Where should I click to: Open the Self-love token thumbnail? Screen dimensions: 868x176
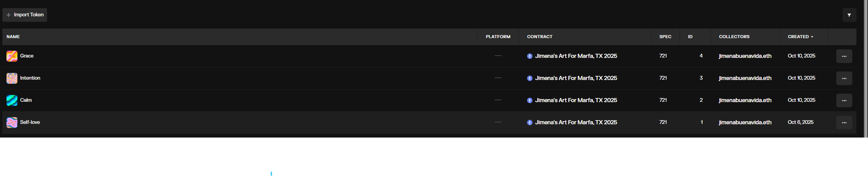pos(12,123)
